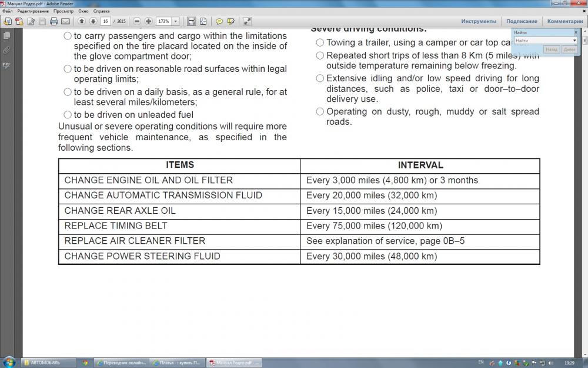Image resolution: width=588 pixels, height=368 pixels.
Task: Click interval Every 20,000 miles (32,000 km)
Action: click(372, 195)
